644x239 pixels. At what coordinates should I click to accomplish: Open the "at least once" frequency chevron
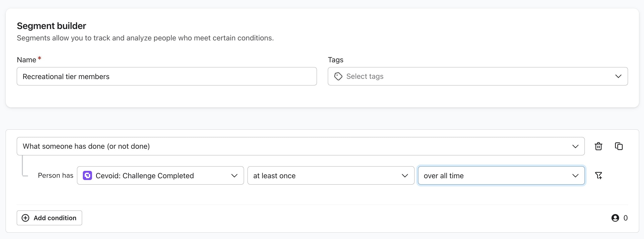coord(405,175)
